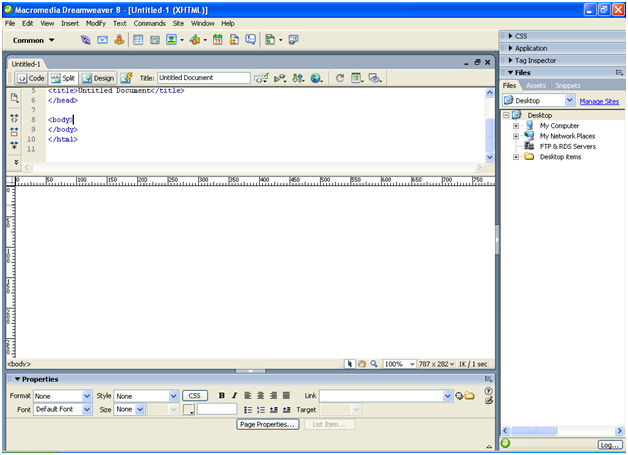Screen dimensions: 628x455
Task: Open the window size 787 x 282 dropdown
Action: point(437,364)
